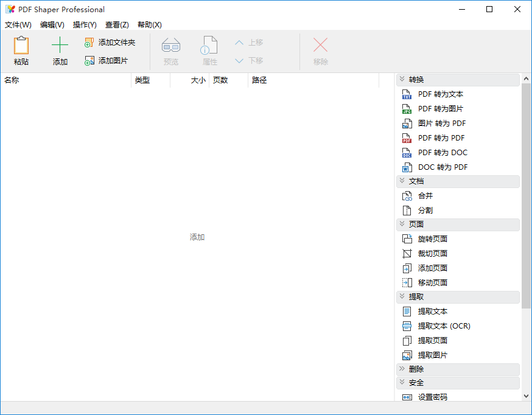Click the Merge (合并) icon

(x=407, y=196)
